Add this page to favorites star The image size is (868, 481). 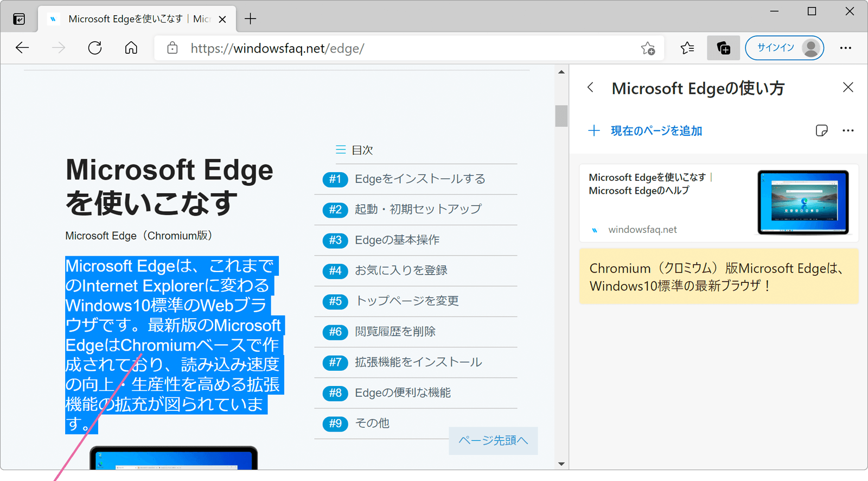point(648,48)
